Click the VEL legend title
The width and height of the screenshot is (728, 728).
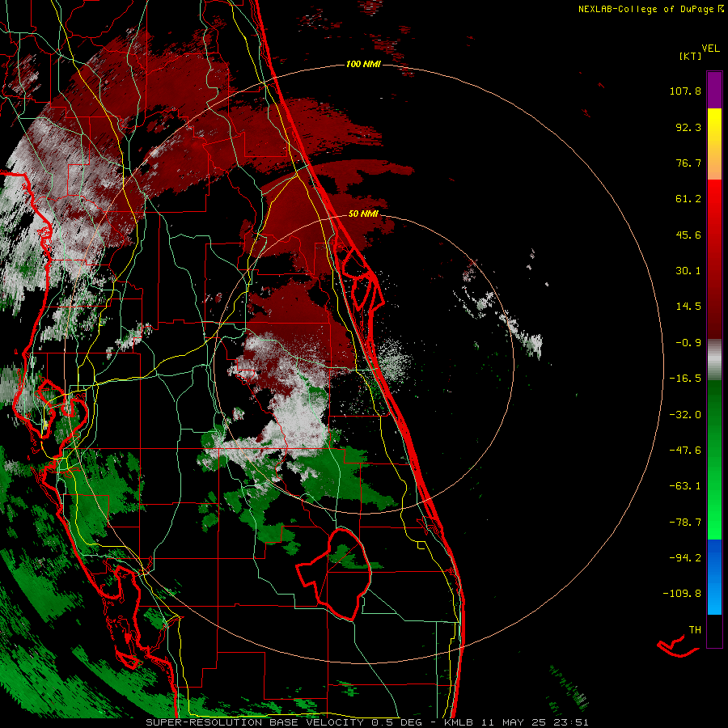pos(710,49)
